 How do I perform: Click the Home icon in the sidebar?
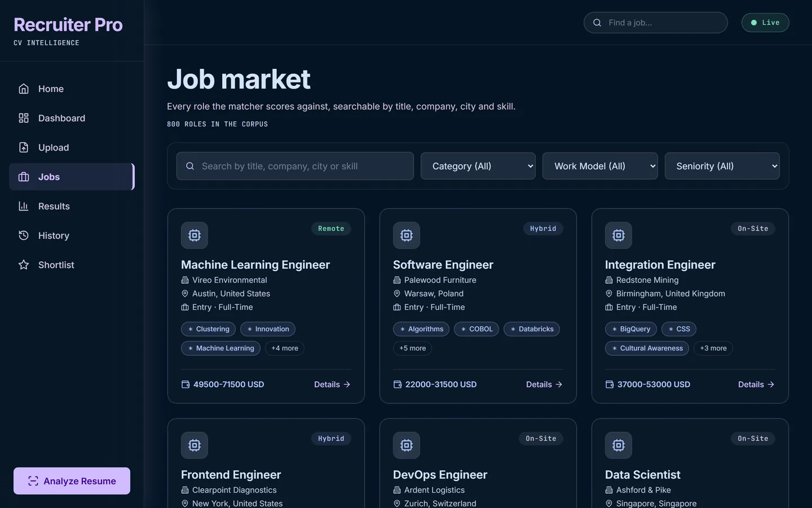click(x=24, y=89)
